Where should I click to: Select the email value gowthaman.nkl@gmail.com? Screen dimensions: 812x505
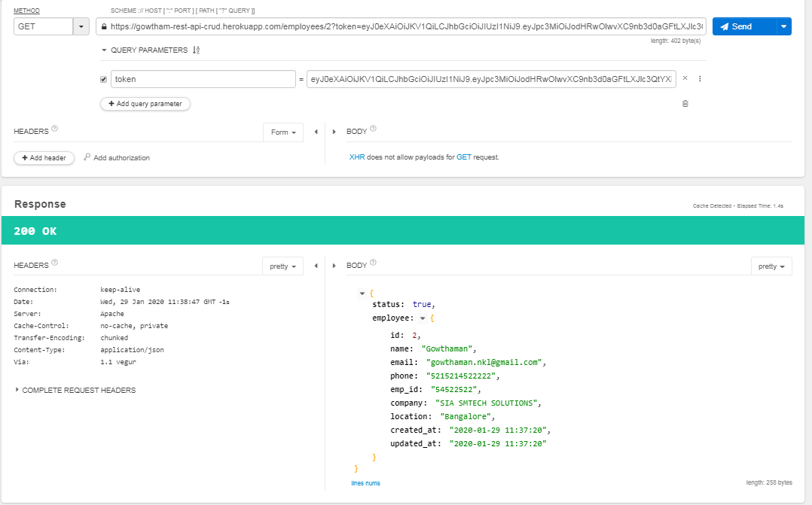click(x=486, y=362)
